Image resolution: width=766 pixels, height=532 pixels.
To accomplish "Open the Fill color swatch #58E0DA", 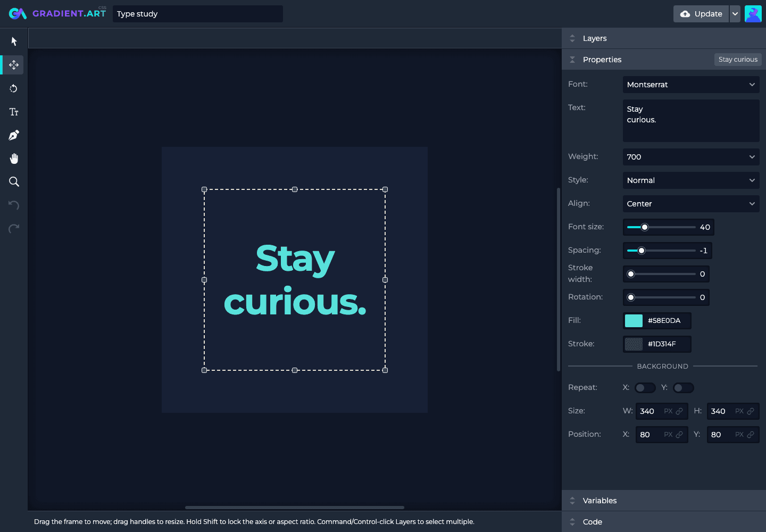I will point(634,321).
